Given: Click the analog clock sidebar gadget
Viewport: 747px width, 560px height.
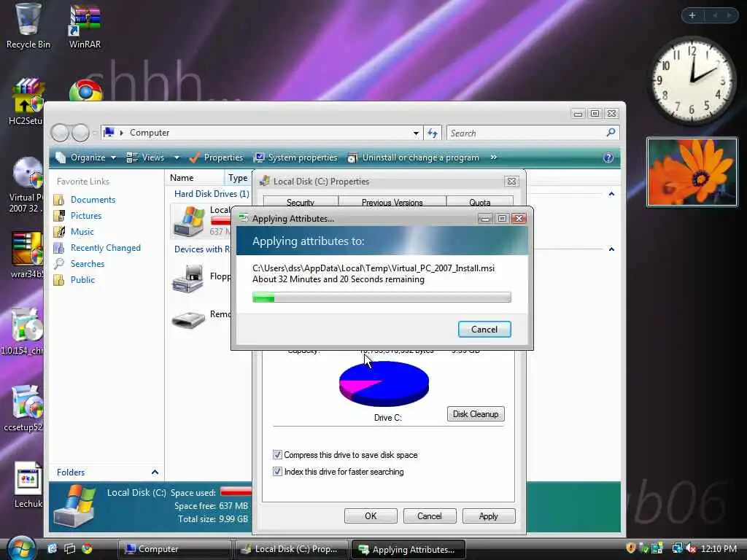Looking at the screenshot, I should [x=692, y=80].
